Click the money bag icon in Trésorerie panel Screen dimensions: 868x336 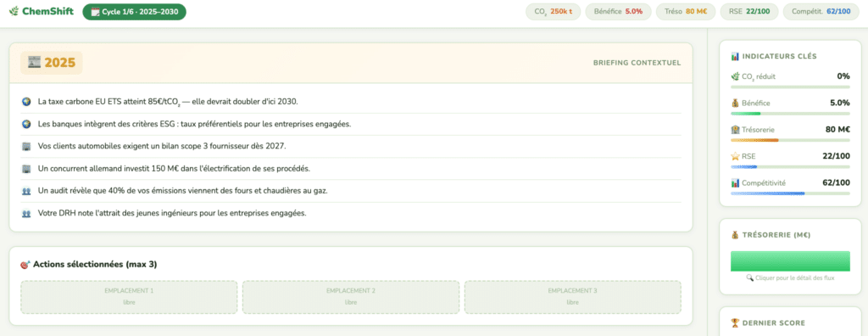pyautogui.click(x=735, y=235)
